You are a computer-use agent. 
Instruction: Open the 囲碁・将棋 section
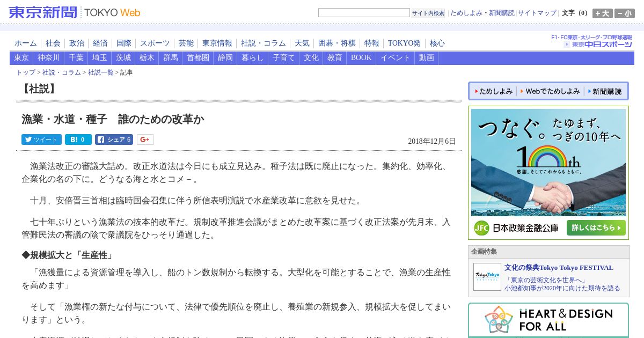pos(337,43)
